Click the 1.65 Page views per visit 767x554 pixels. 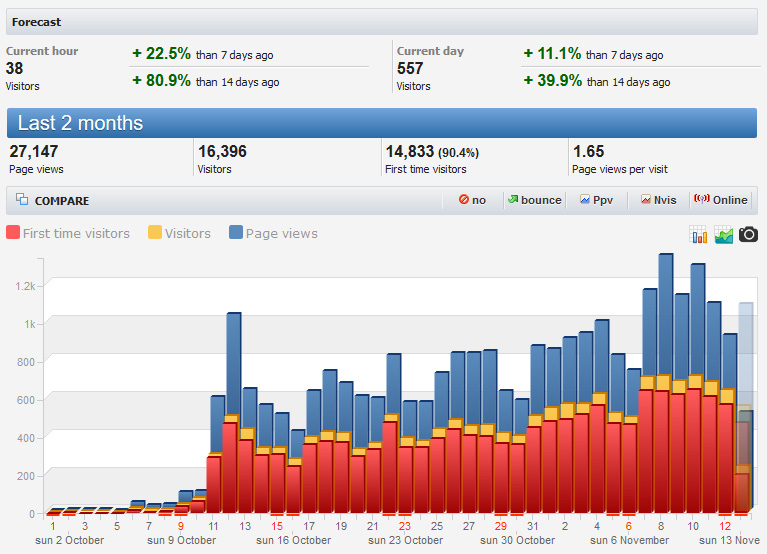(588, 152)
